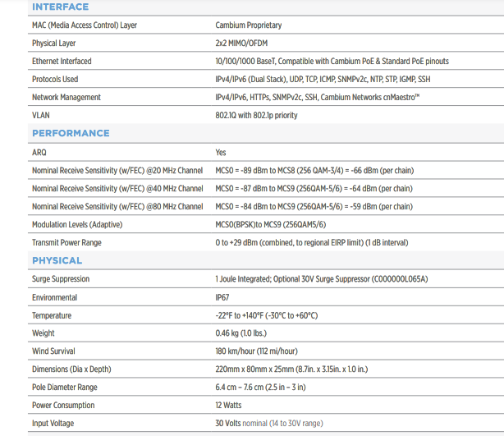504x436 pixels.
Task: Select the '802.1Q with 802.1p priority' text
Action: point(256,116)
